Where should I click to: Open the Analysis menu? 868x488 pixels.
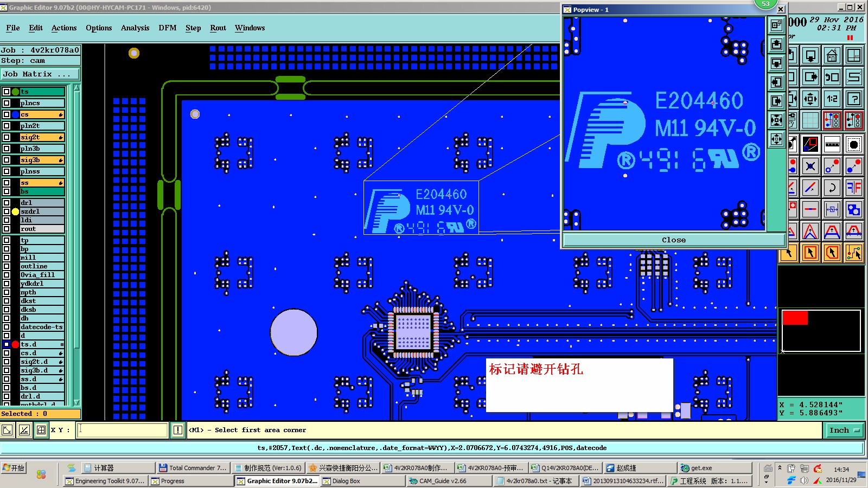coord(135,28)
